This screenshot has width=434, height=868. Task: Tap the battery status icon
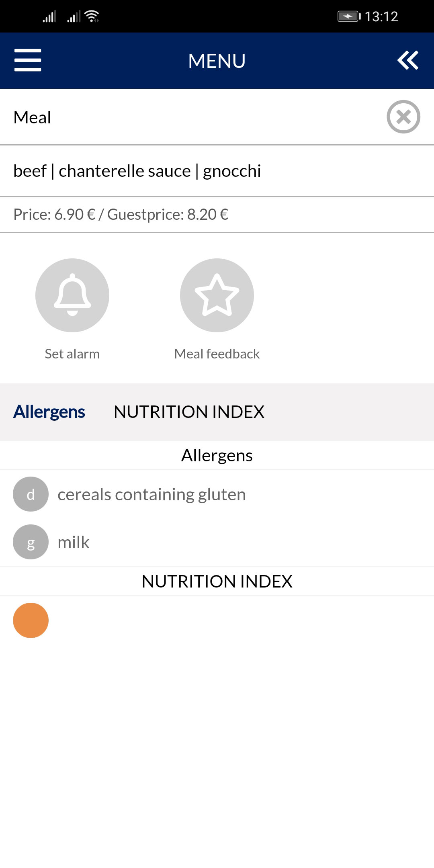pyautogui.click(x=348, y=16)
